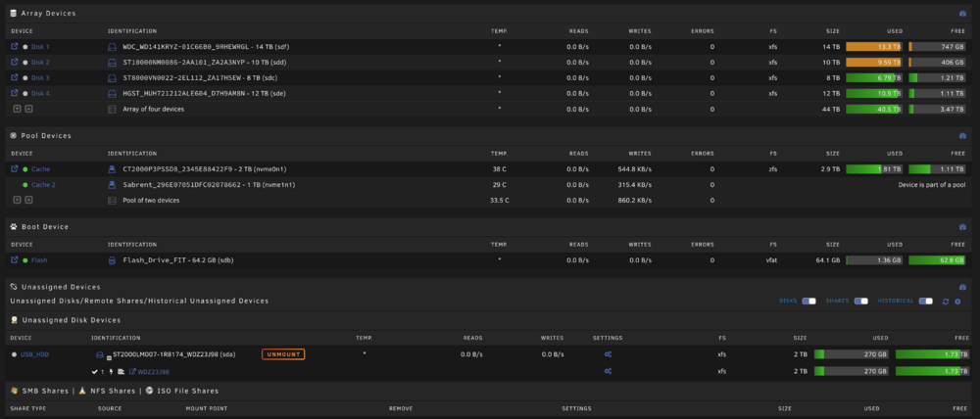Open the Cache pool link
Image resolution: width=980 pixels, height=419 pixels.
click(40, 169)
